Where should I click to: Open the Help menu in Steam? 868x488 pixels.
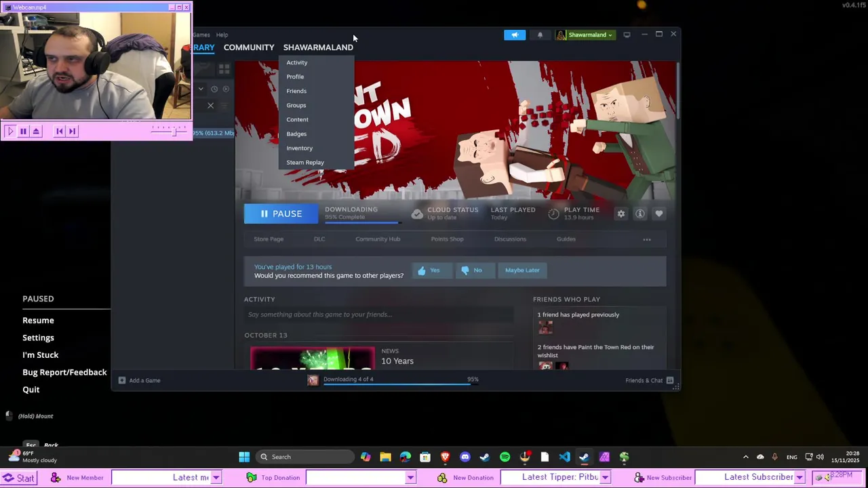222,35
